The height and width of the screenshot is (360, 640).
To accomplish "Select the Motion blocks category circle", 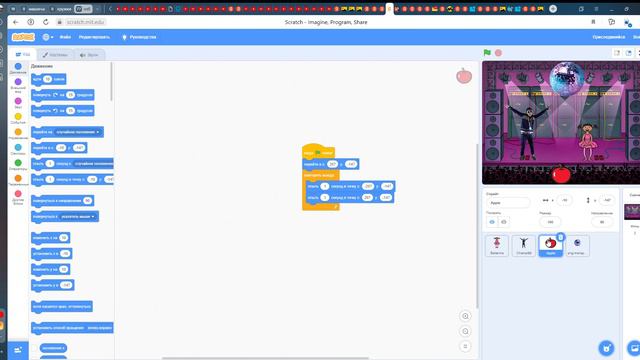I will [x=18, y=66].
